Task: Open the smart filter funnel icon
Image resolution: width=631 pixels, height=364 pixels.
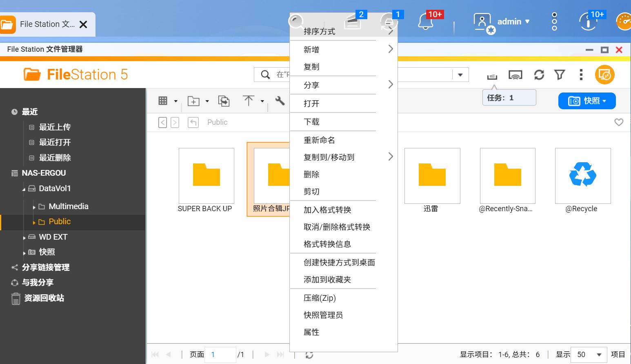Action: (x=560, y=75)
